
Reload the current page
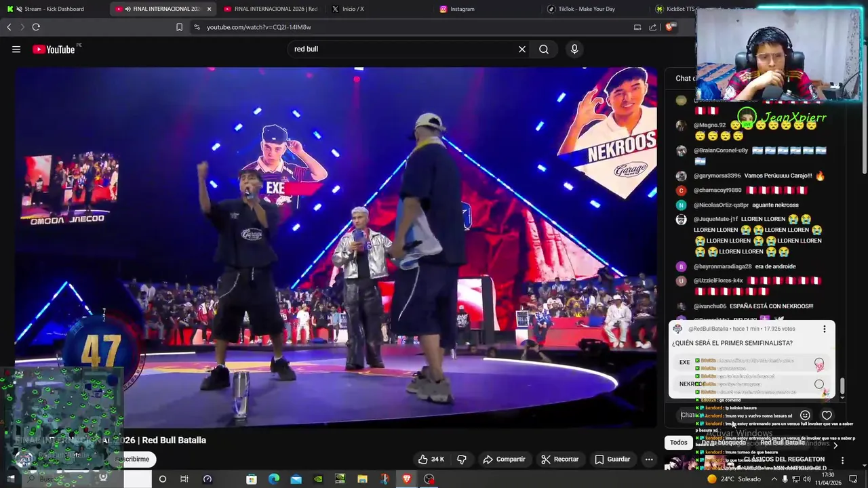pos(36,27)
